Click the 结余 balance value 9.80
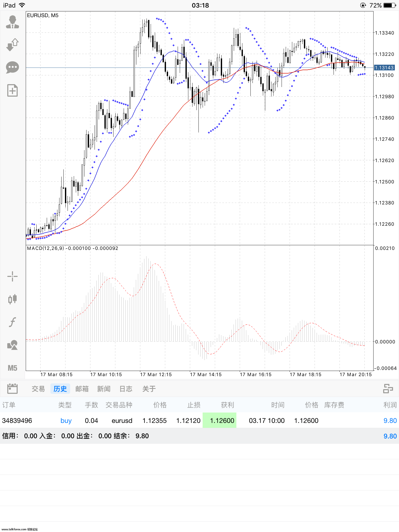The image size is (399, 532). pyautogui.click(x=142, y=436)
